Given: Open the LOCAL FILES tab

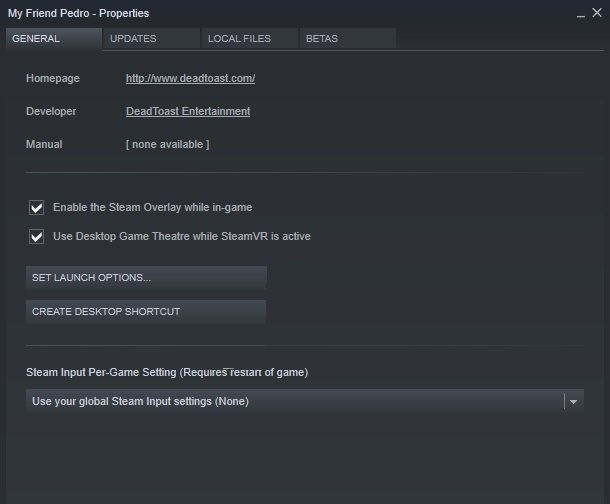Looking at the screenshot, I should [x=240, y=39].
